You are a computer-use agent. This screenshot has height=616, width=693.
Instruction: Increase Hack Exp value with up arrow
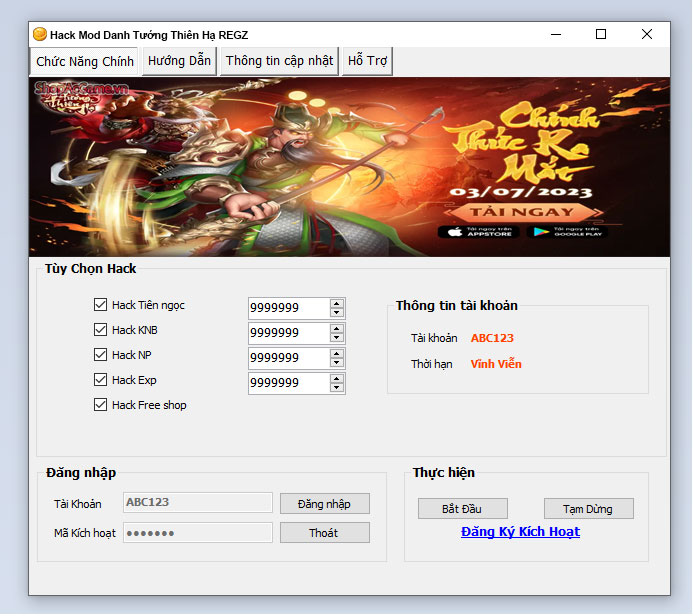coord(336,379)
